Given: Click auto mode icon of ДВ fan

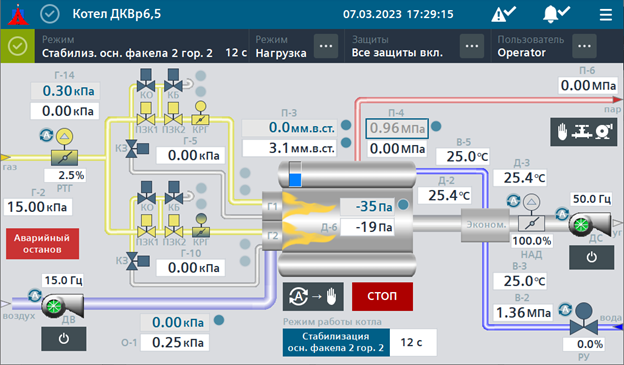Looking at the screenshot, I should [x=35, y=295].
